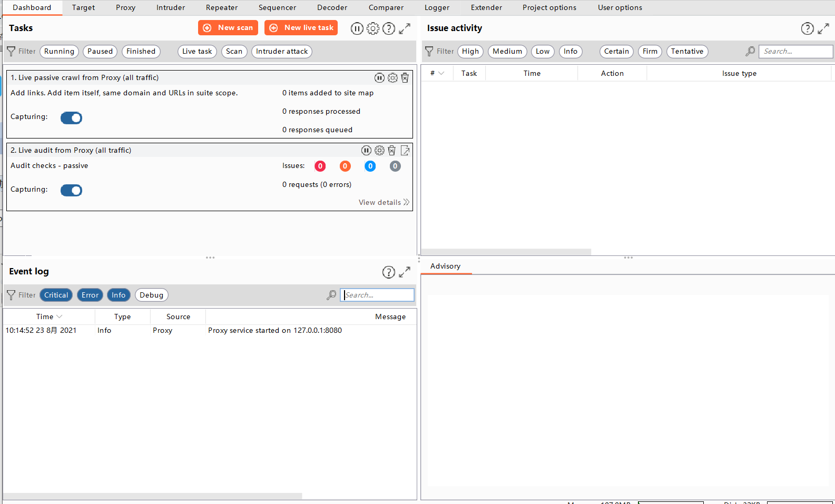Expand View details for live audit
Viewport: 835px width, 504px height.
click(x=384, y=203)
